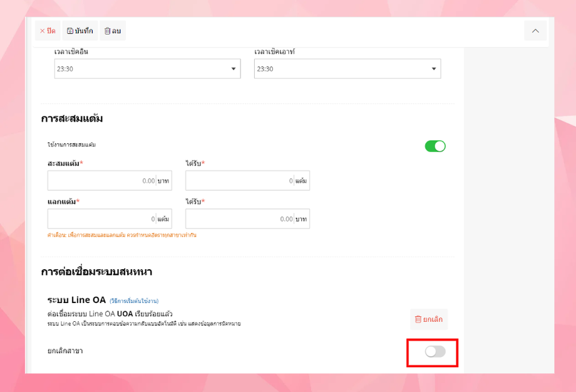
Task: Collapse panel with top chevron icon
Action: [535, 31]
